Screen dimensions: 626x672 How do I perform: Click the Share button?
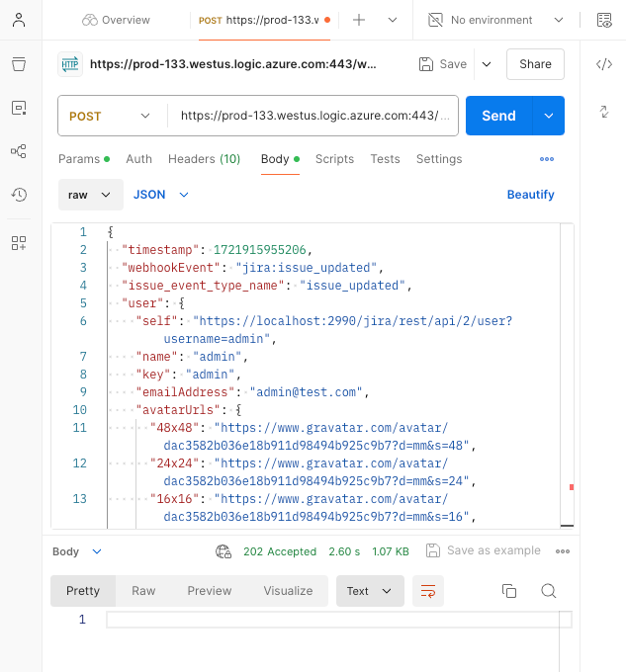535,64
